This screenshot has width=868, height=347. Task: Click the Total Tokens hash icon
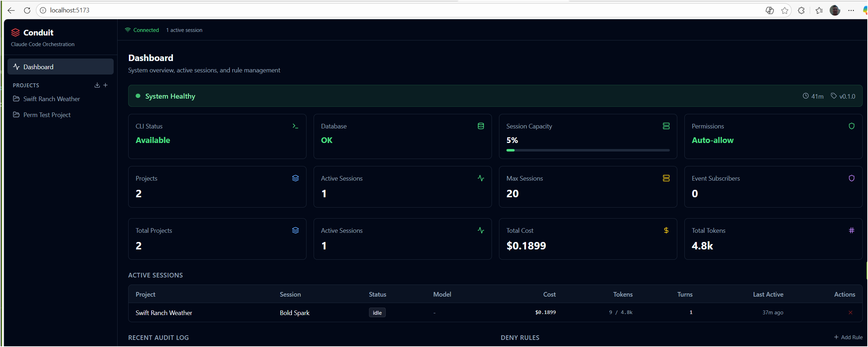point(852,230)
